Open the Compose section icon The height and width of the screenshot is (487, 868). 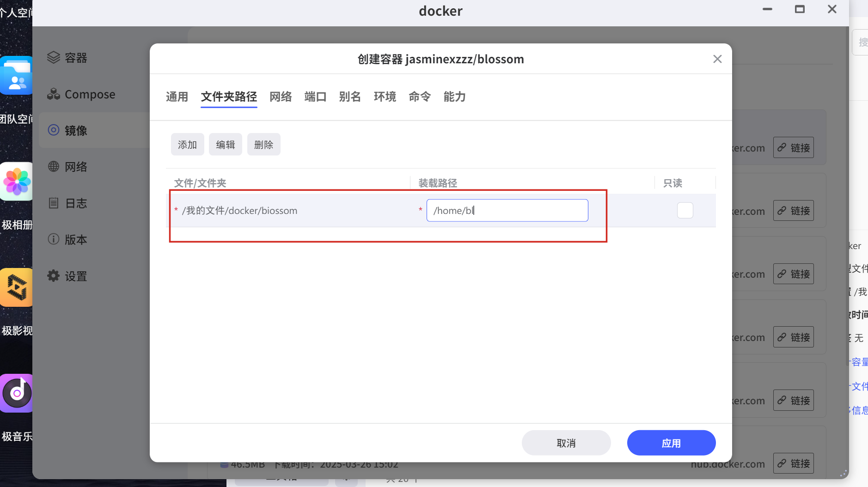point(54,94)
